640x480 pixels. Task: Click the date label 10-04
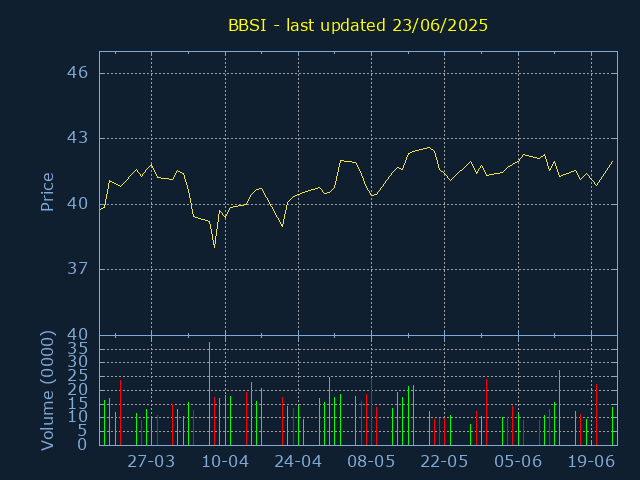pyautogui.click(x=225, y=462)
